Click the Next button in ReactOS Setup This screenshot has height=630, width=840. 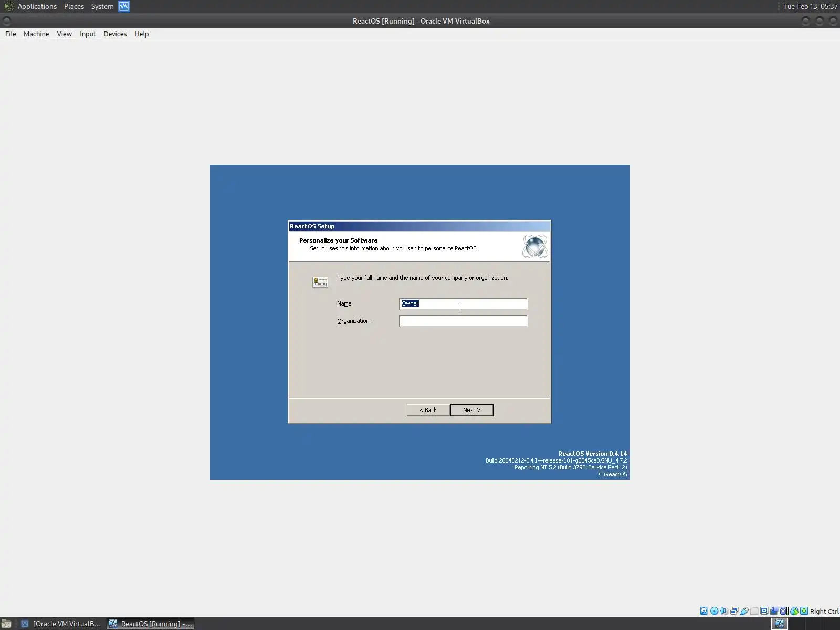point(471,410)
